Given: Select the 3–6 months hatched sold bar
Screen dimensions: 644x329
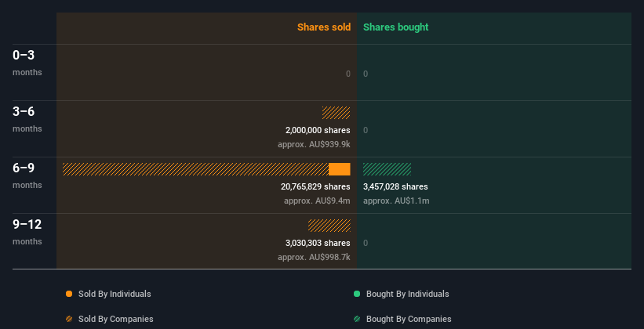Looking at the screenshot, I should point(336,113).
